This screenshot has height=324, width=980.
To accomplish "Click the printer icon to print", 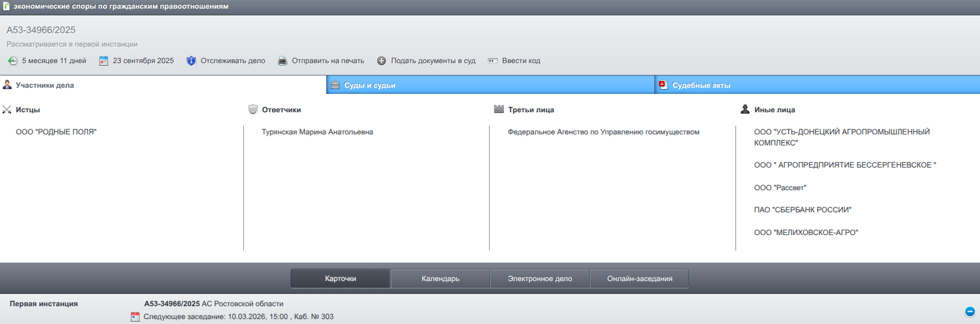I will (283, 61).
